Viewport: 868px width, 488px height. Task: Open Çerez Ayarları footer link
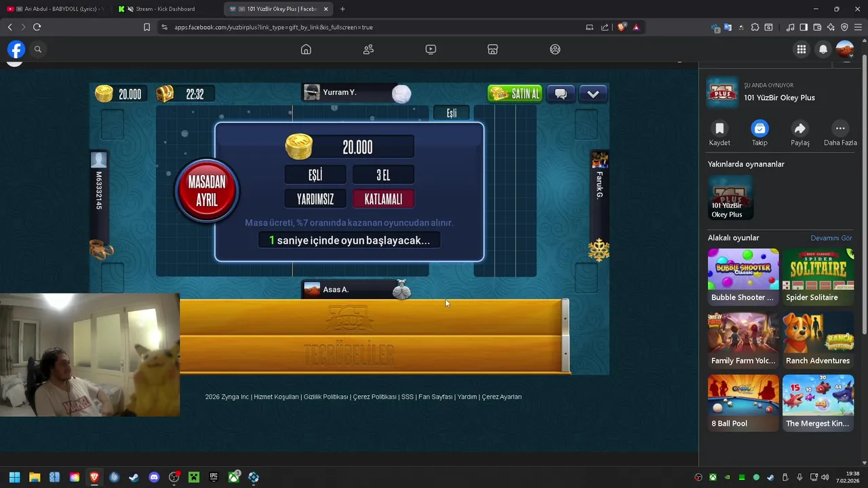[x=502, y=397]
